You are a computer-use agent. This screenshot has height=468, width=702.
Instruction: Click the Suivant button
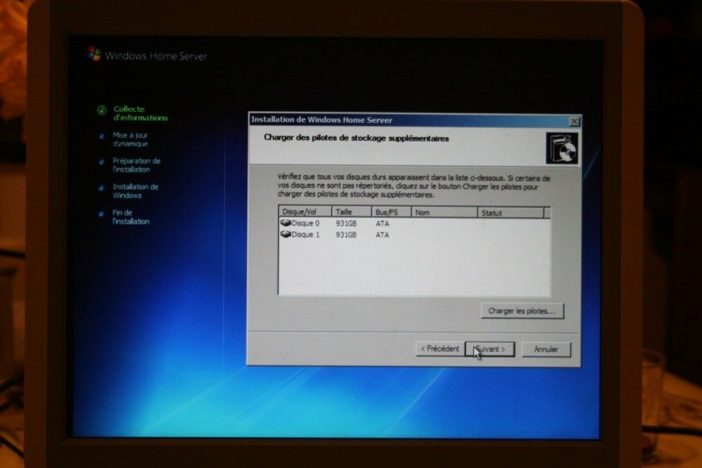(490, 349)
